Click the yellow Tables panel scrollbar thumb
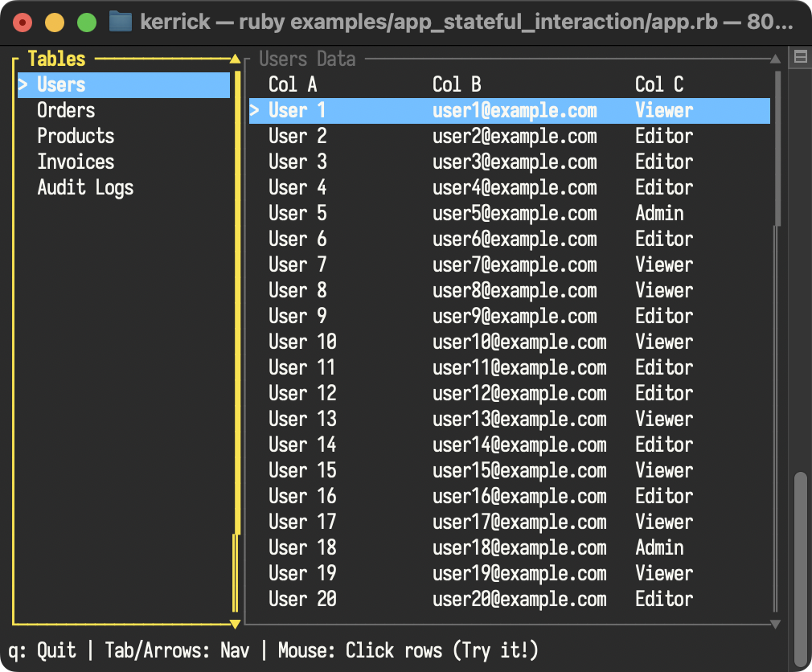The image size is (812, 672). tap(237, 303)
